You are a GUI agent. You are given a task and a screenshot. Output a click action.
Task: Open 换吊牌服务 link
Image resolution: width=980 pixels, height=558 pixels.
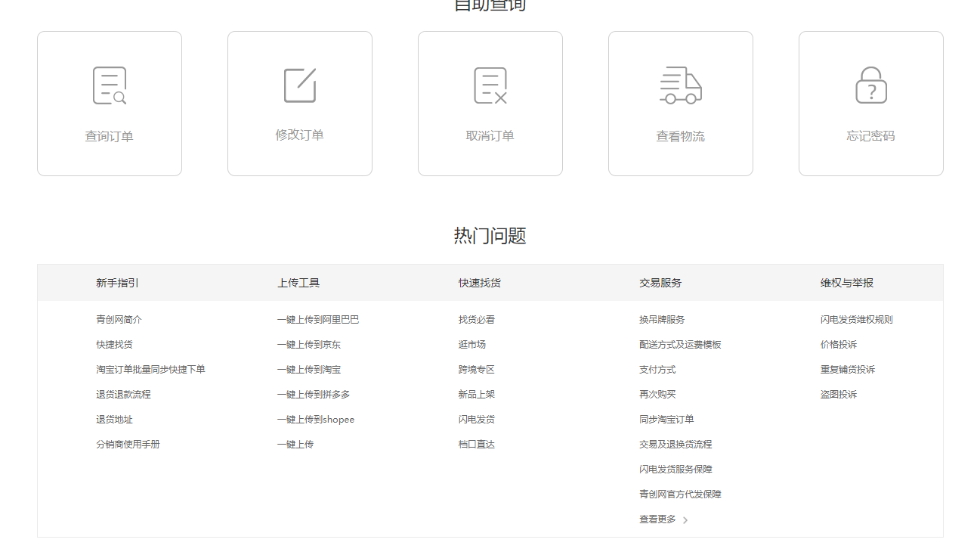pyautogui.click(x=662, y=320)
